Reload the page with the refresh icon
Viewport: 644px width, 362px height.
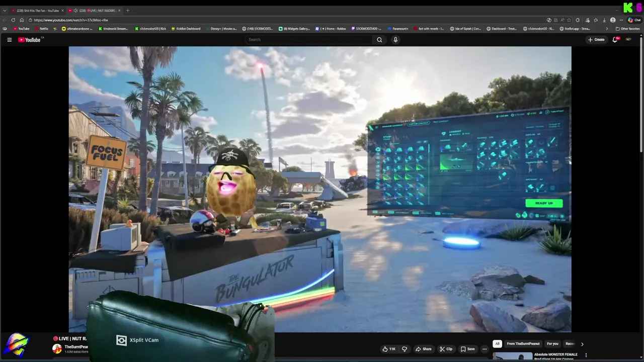[13, 20]
